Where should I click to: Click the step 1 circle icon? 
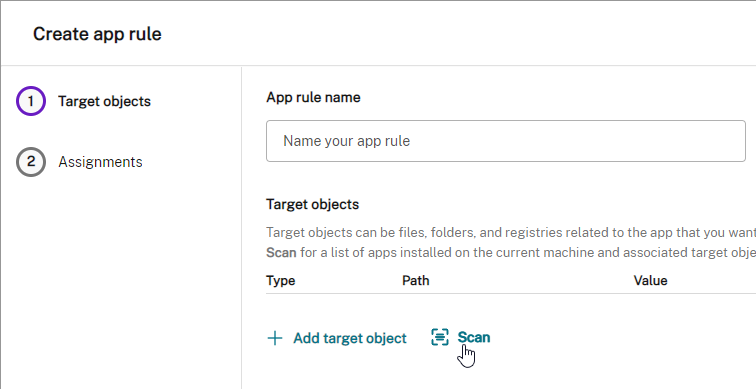coord(31,101)
